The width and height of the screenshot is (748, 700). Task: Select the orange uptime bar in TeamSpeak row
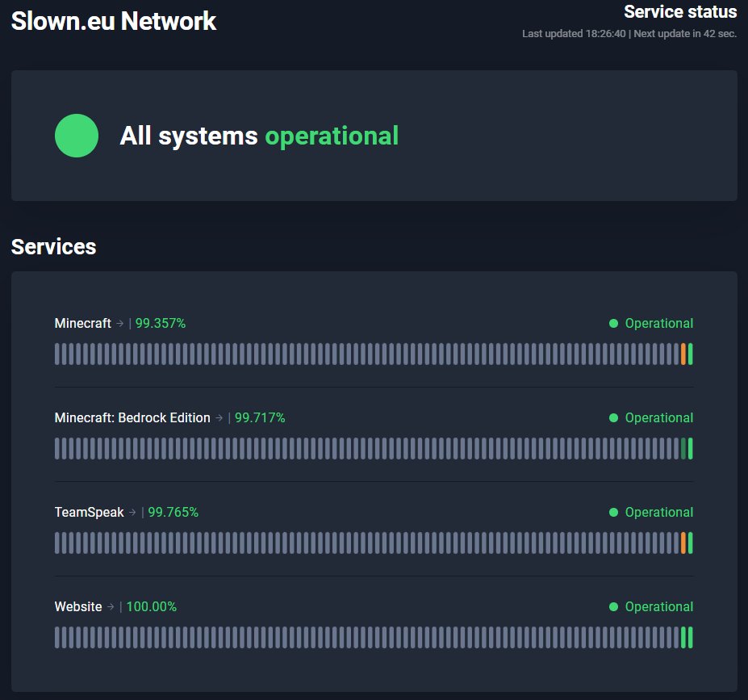(x=683, y=543)
